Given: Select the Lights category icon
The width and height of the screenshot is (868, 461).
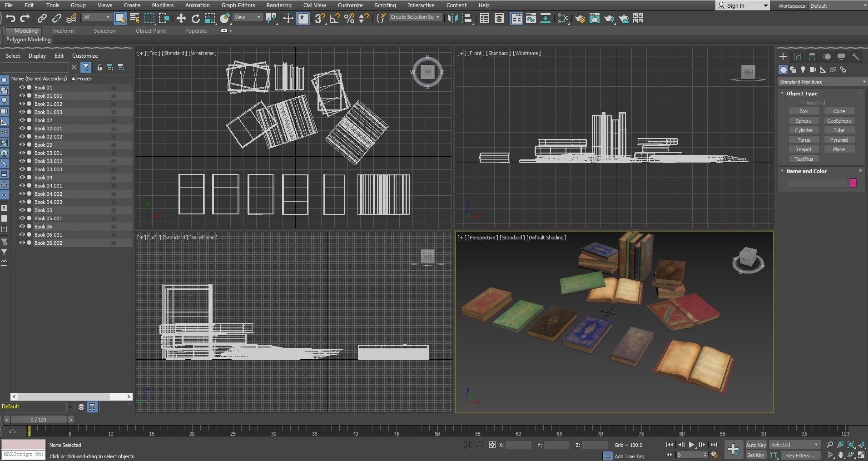Looking at the screenshot, I should click(x=803, y=69).
